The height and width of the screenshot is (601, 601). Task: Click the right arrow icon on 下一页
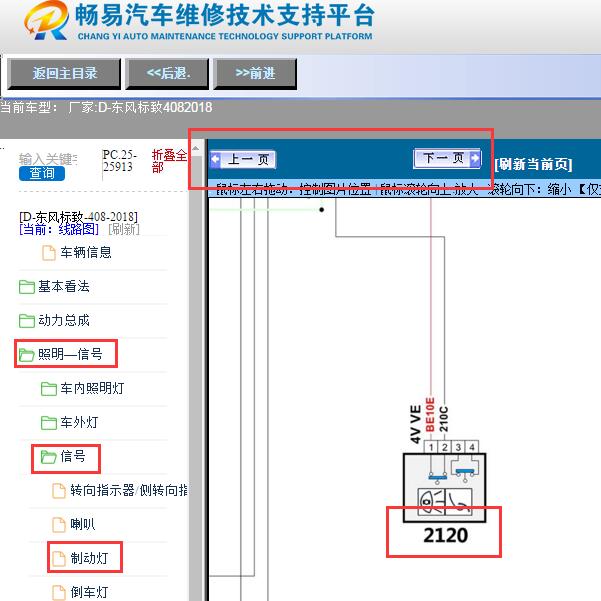pos(475,158)
